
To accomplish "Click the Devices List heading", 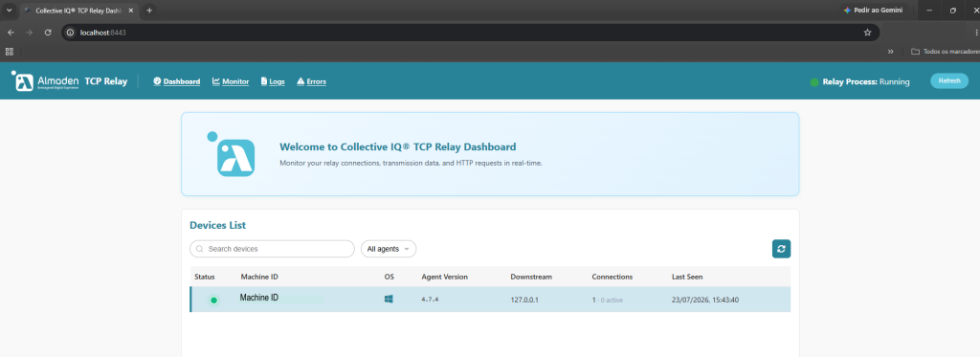I will (217, 225).
